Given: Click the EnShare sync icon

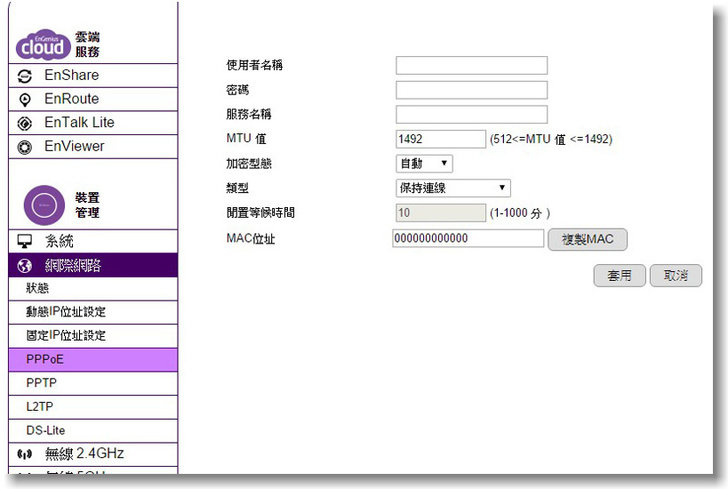Looking at the screenshot, I should point(26,76).
